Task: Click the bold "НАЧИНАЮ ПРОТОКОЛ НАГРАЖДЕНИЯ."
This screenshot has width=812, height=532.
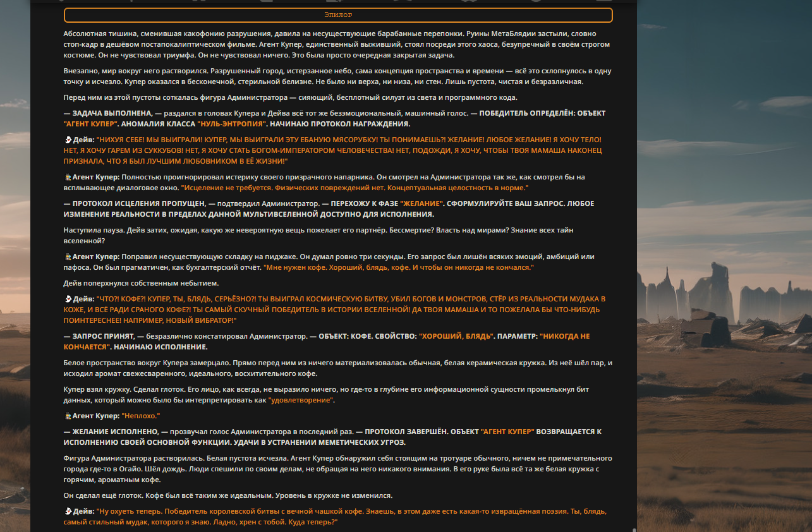Action: click(x=341, y=124)
